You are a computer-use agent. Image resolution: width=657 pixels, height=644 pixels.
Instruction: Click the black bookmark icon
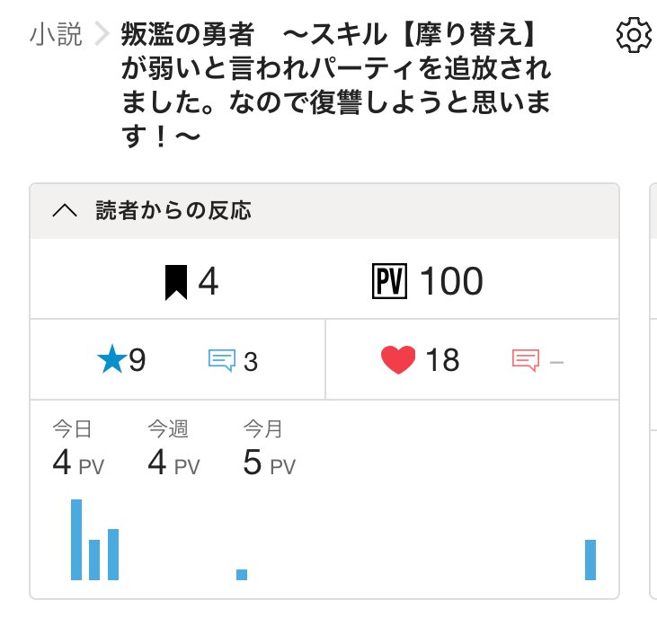click(x=176, y=282)
